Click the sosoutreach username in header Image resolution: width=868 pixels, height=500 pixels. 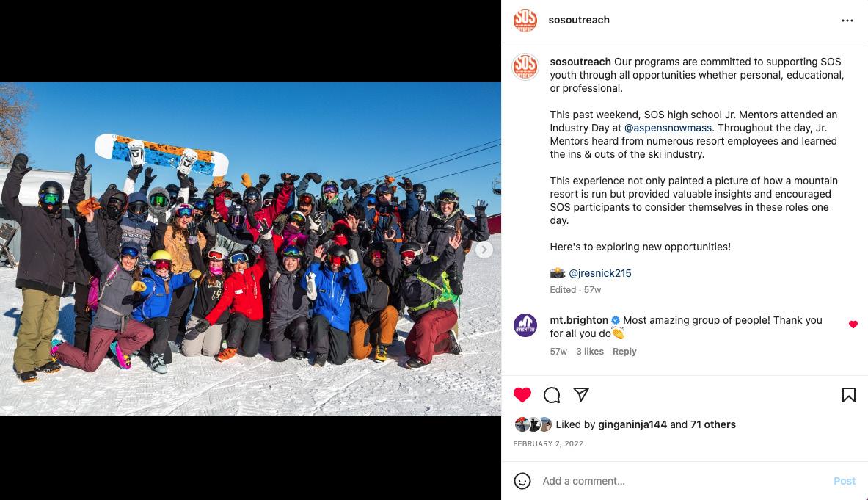click(578, 20)
